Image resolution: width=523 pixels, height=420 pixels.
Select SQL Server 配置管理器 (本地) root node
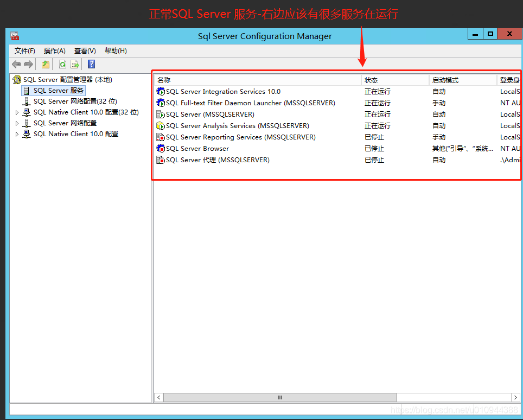click(68, 80)
